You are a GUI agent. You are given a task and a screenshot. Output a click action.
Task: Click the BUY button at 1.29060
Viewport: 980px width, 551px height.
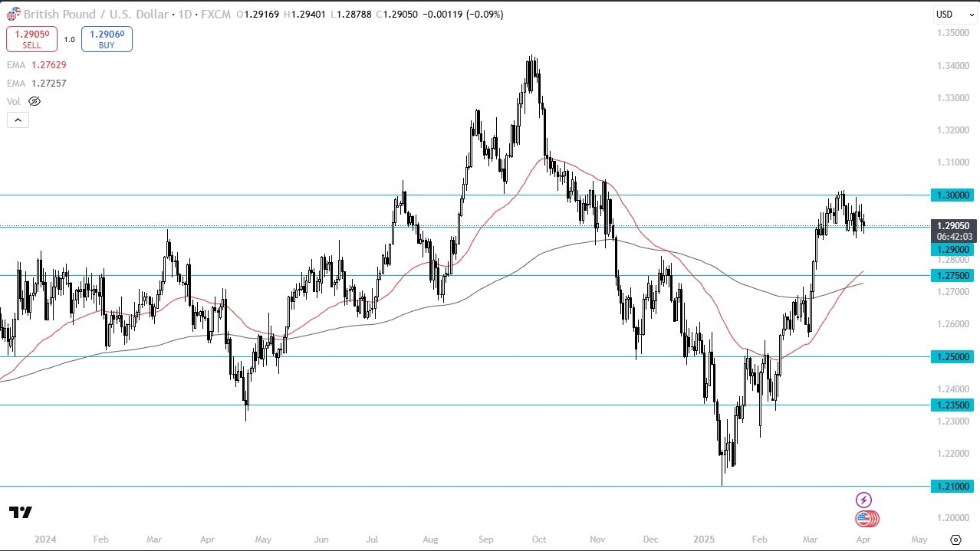point(107,39)
